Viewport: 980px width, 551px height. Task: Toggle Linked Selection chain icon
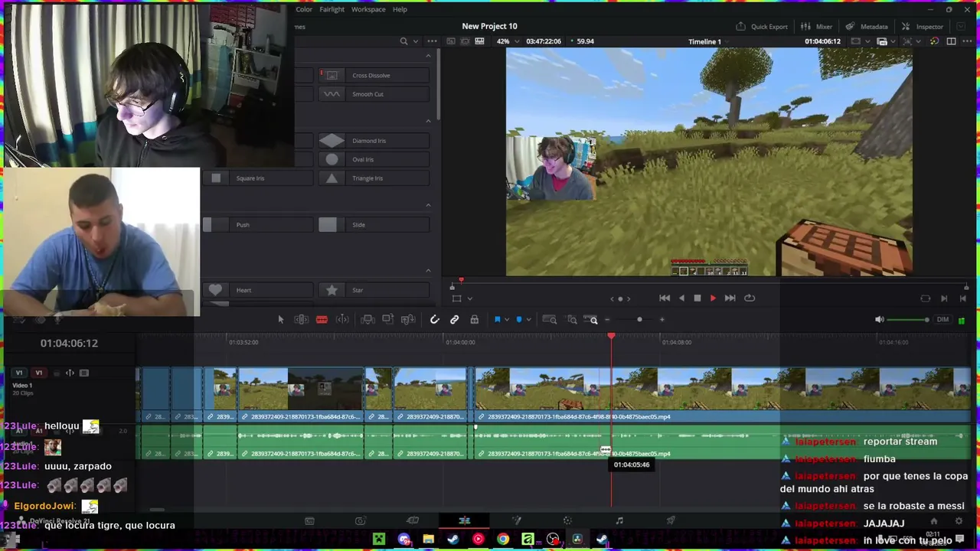[454, 320]
